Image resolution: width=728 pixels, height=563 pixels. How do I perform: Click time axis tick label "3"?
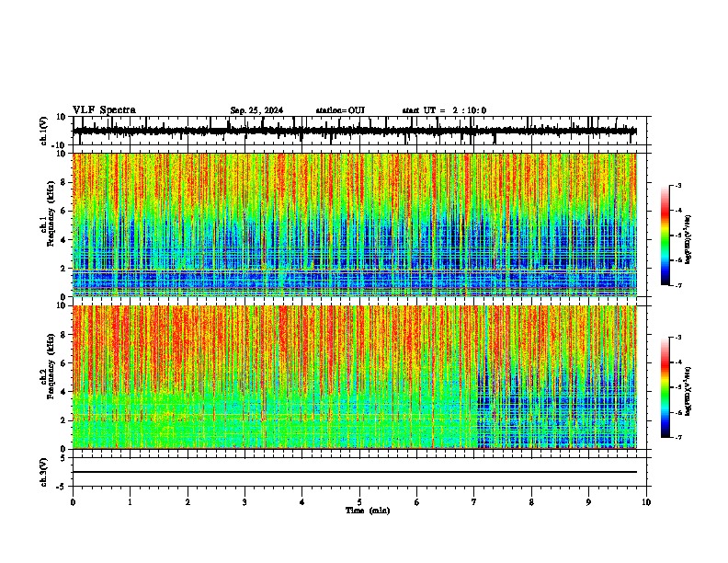(245, 502)
